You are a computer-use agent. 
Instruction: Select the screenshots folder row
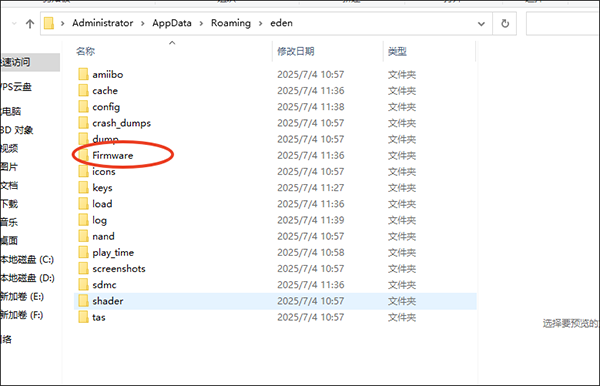point(275,269)
